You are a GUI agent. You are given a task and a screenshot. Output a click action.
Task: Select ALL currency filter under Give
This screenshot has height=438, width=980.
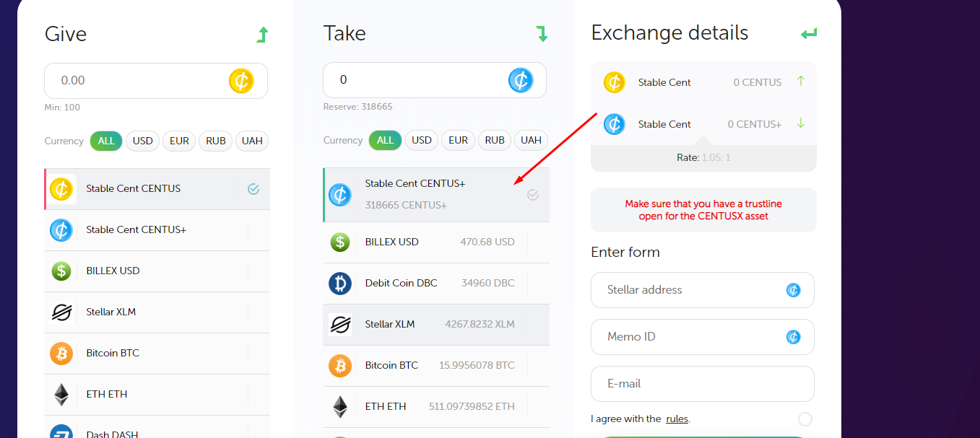(106, 141)
